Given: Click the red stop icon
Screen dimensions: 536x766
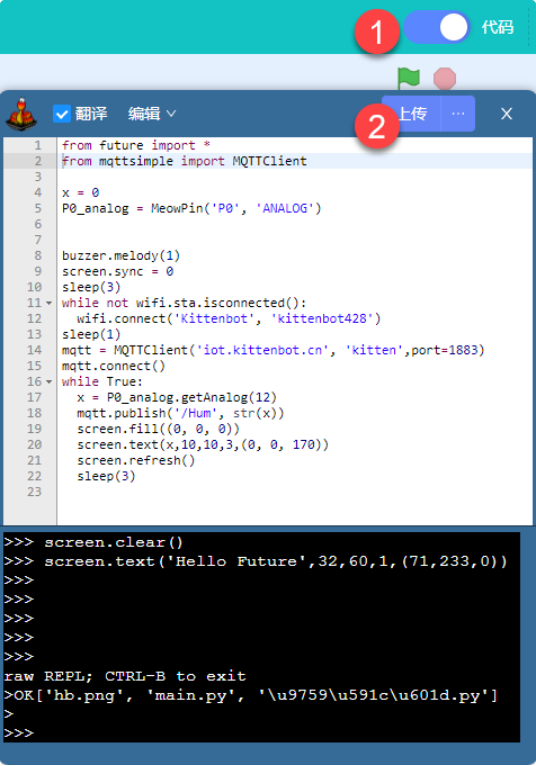Looking at the screenshot, I should pyautogui.click(x=445, y=79).
